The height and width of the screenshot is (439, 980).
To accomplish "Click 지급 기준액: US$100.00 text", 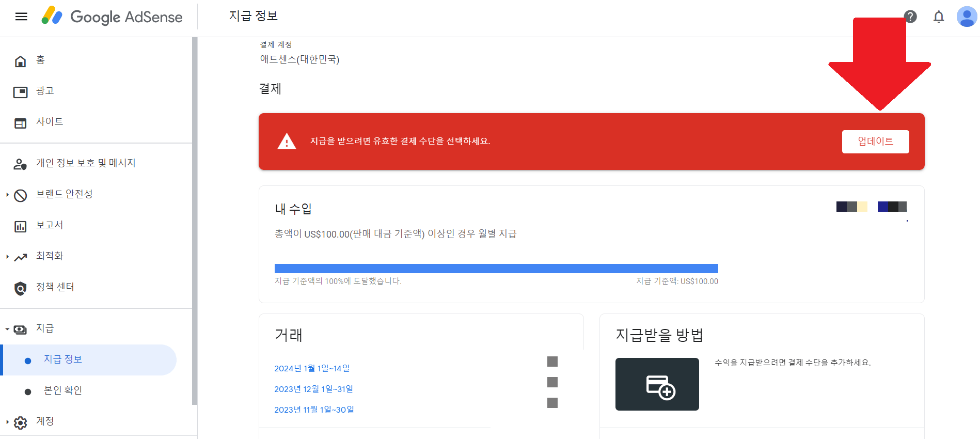I will pos(677,281).
